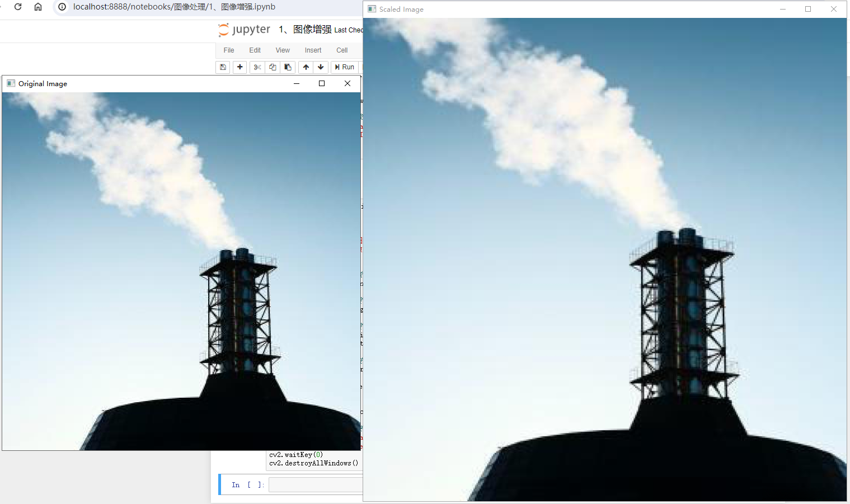Copy the selected cells
850x504 pixels.
(273, 67)
